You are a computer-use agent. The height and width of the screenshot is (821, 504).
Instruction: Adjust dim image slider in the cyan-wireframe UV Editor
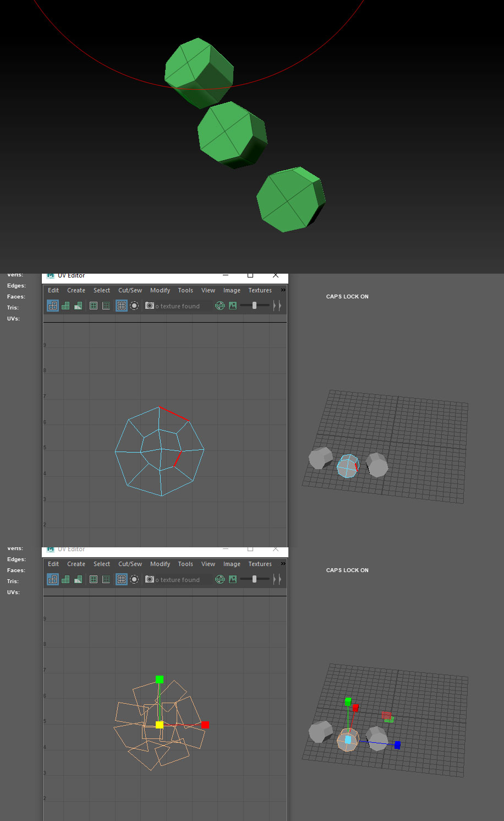click(x=255, y=305)
